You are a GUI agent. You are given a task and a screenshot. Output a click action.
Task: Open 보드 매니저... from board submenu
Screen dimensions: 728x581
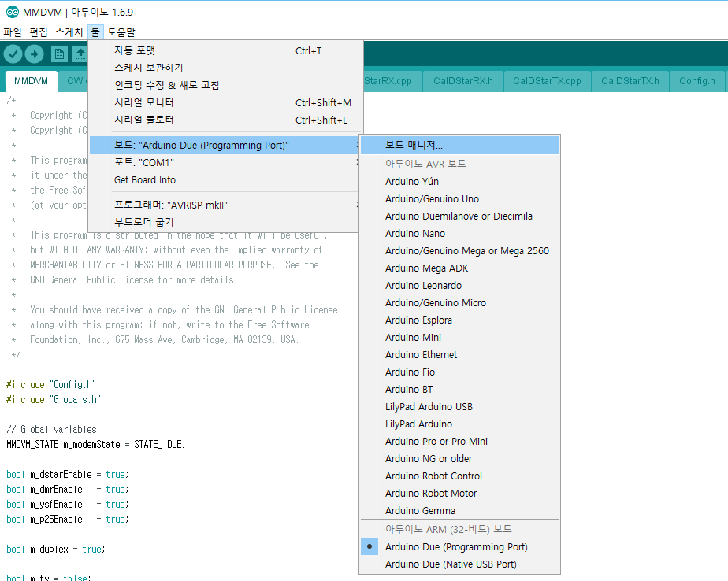click(x=459, y=145)
